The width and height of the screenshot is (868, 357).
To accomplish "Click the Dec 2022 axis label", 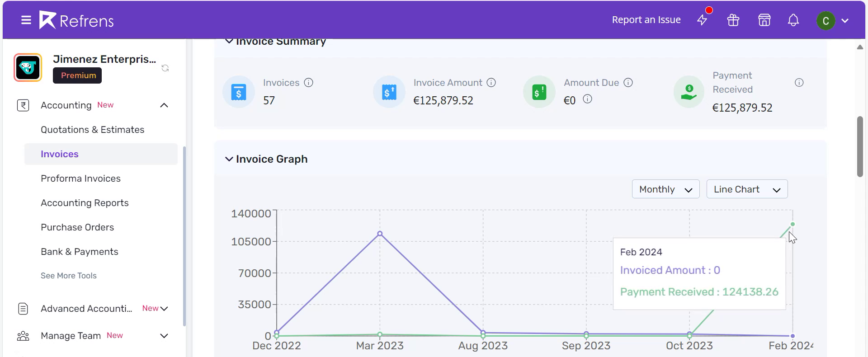I will pyautogui.click(x=277, y=346).
